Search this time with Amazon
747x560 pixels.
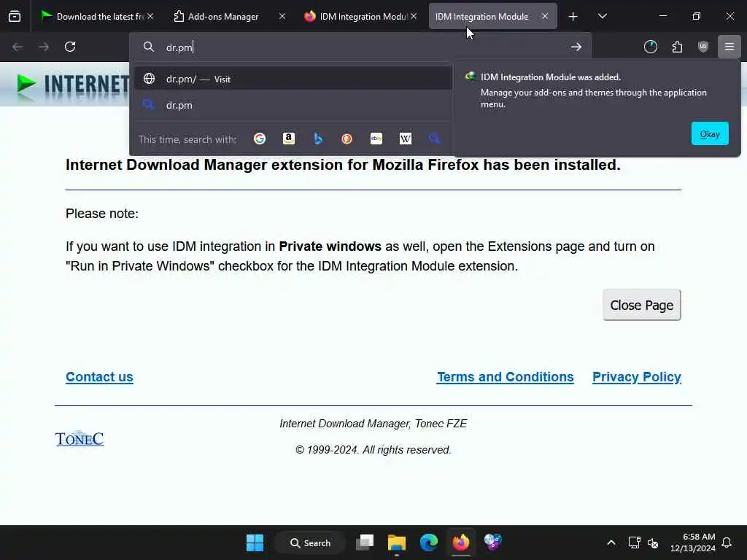(x=289, y=139)
